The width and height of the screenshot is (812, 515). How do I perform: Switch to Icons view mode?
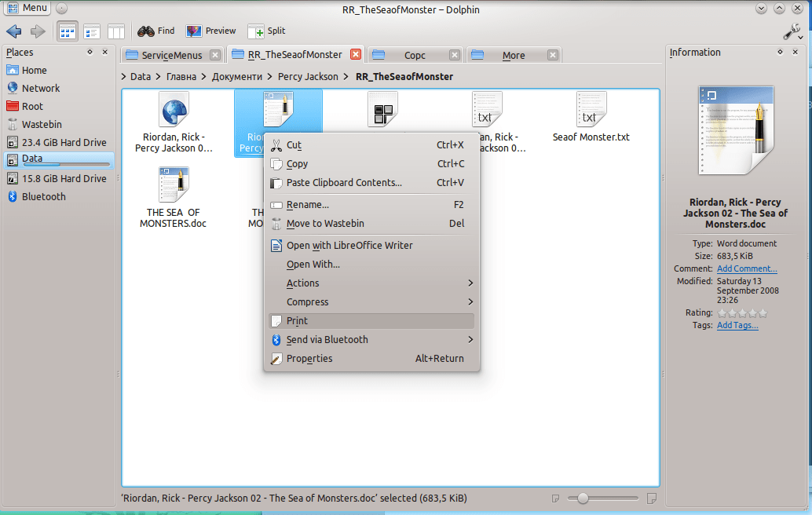click(68, 31)
